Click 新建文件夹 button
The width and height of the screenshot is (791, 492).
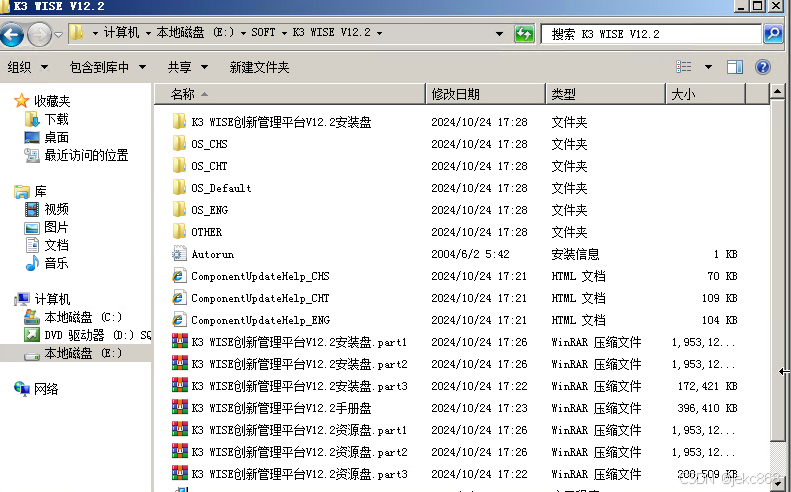pyautogui.click(x=259, y=67)
